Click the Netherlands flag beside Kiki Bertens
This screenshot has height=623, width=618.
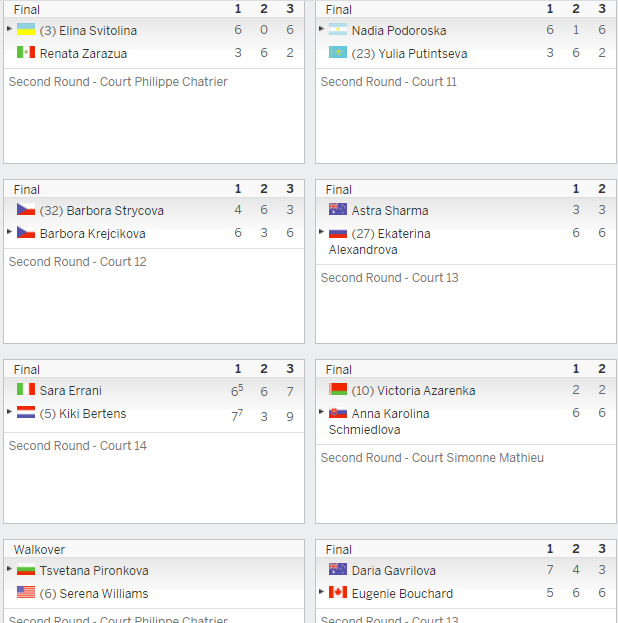(26, 412)
